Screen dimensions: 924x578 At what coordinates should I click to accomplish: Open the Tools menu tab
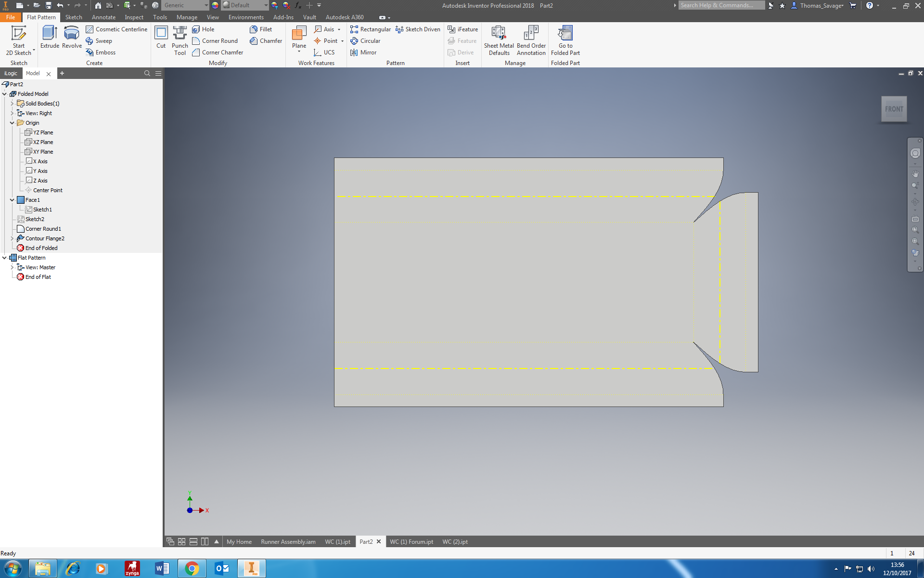pos(160,17)
